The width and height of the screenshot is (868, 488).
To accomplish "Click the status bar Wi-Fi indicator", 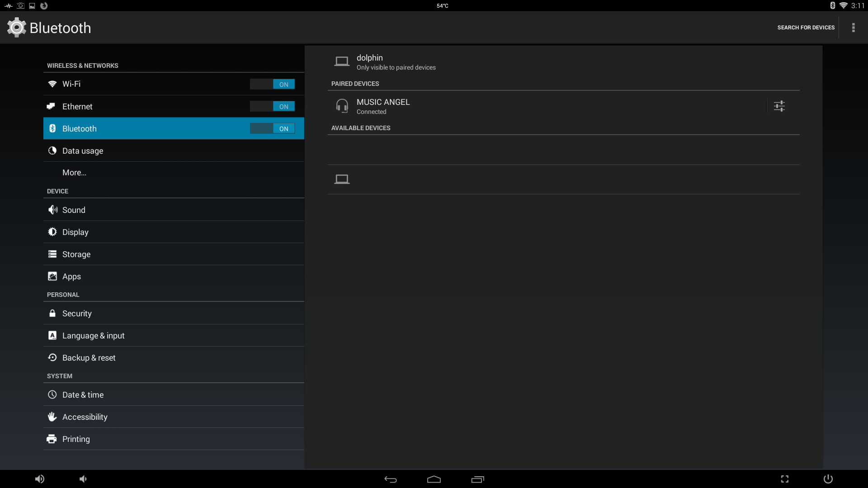I will tap(844, 5).
